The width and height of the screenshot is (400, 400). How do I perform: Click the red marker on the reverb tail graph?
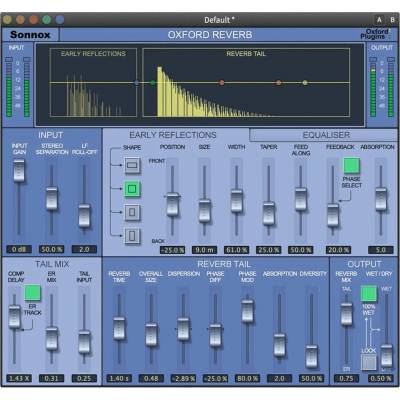pyautogui.click(x=222, y=82)
